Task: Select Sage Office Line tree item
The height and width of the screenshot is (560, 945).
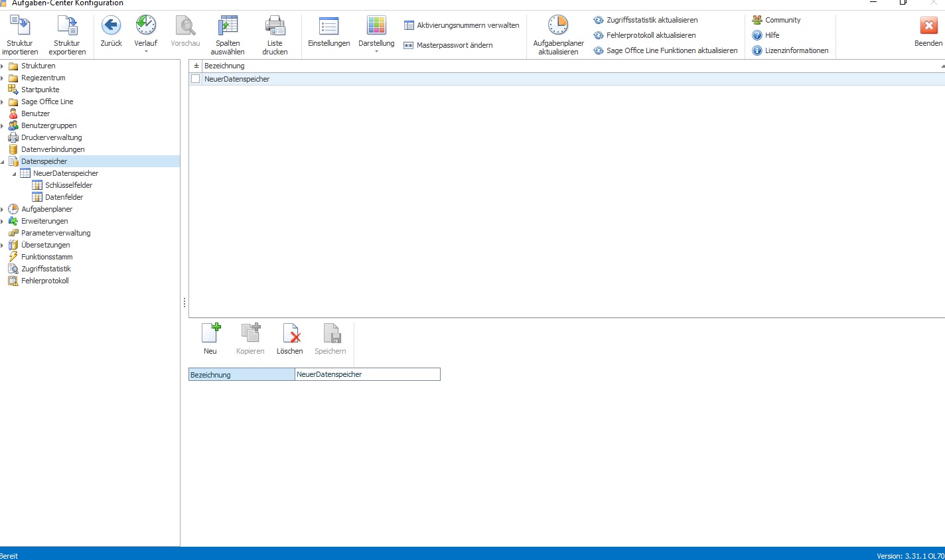Action: 47,102
